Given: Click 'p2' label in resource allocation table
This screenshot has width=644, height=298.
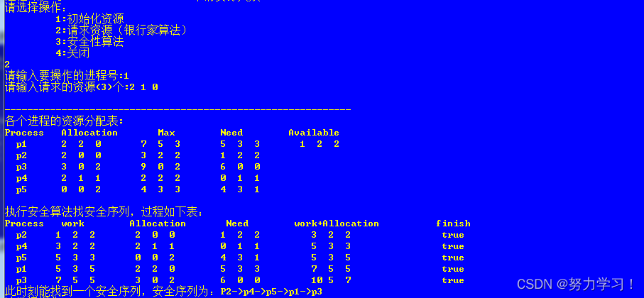Looking at the screenshot, I should 21,155.
